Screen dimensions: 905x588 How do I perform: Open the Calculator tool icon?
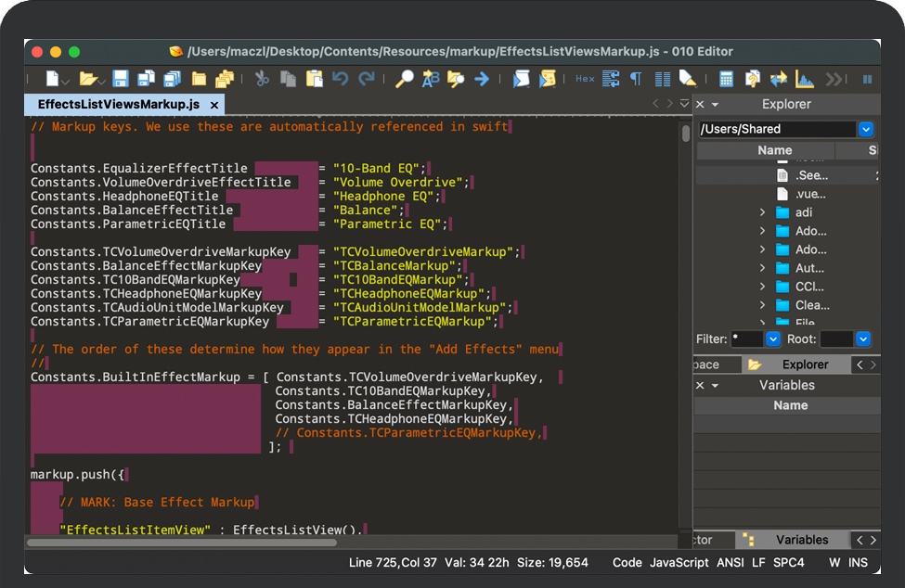(726, 79)
